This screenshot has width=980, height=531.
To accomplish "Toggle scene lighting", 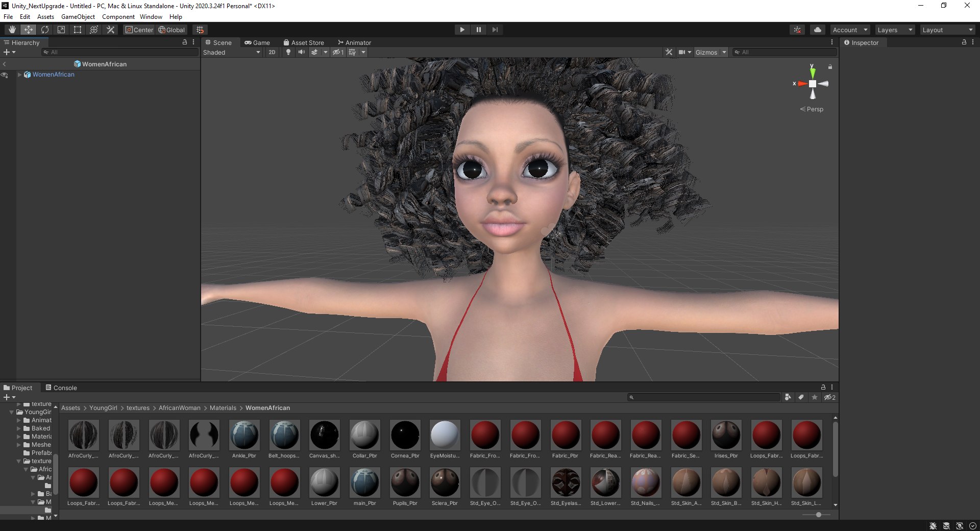I will [288, 52].
